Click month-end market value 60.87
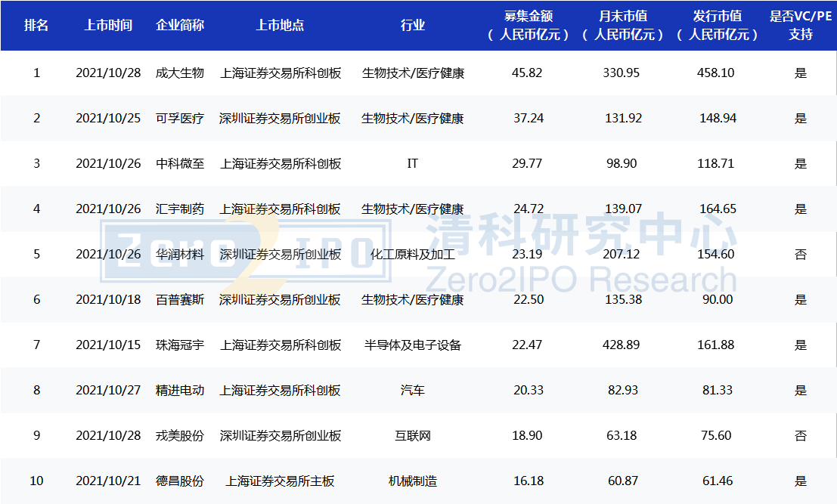The image size is (837, 504). (623, 481)
